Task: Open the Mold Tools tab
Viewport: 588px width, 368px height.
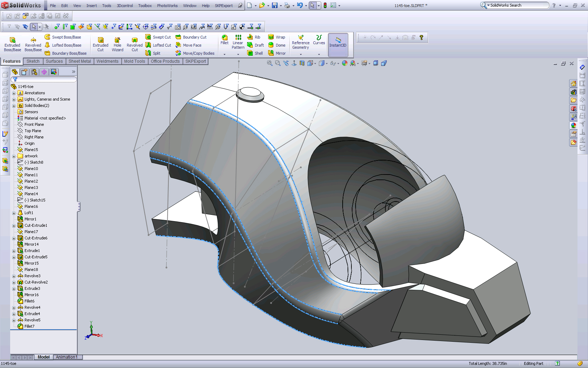Action: pos(134,61)
